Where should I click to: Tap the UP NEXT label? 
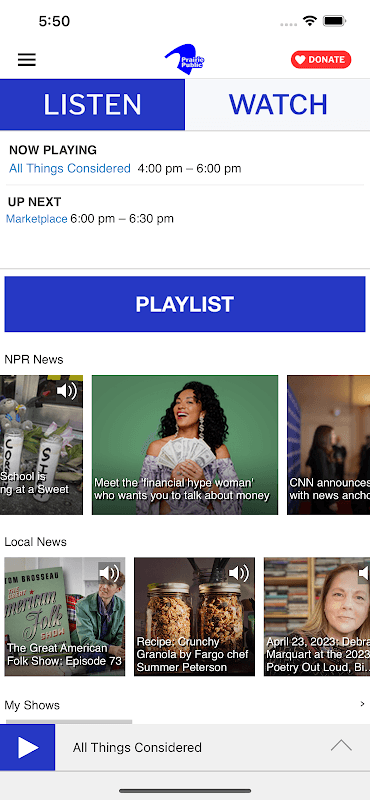point(35,202)
